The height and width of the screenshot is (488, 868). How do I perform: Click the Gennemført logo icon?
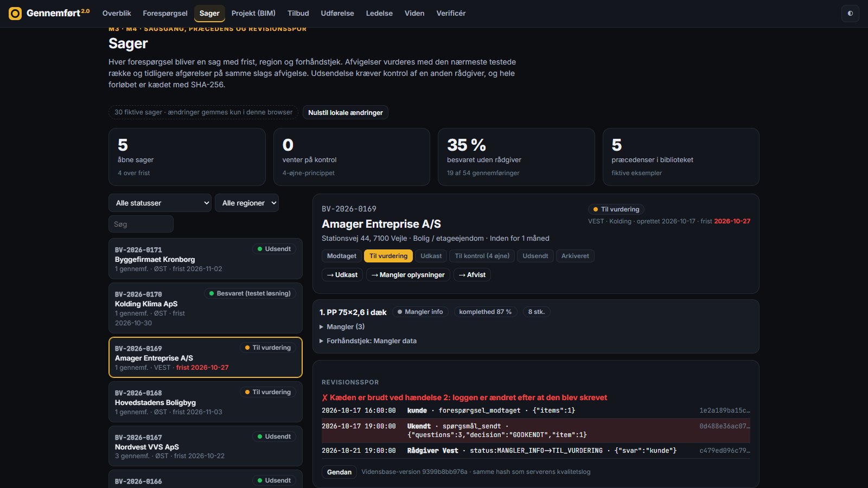pyautogui.click(x=15, y=13)
